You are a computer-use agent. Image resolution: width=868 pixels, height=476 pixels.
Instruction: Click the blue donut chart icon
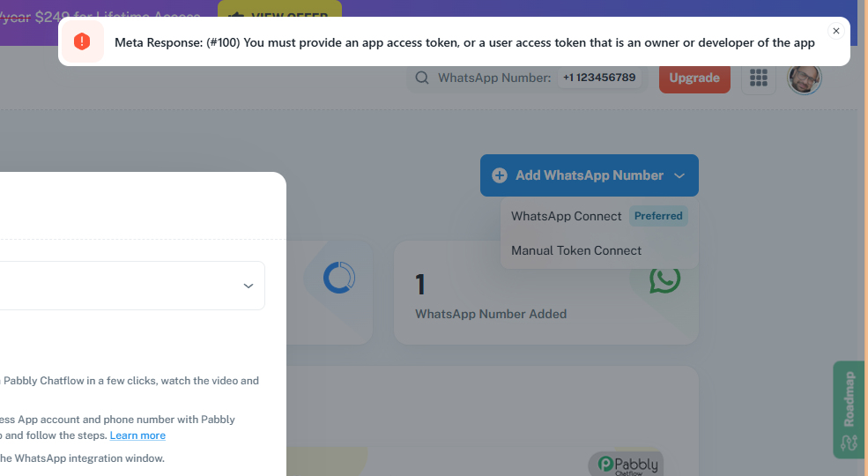[339, 278]
